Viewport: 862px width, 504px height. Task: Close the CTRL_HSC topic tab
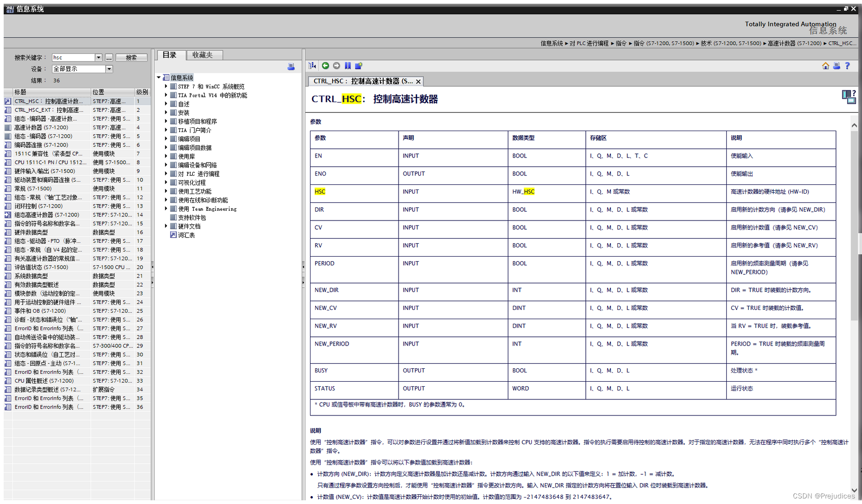point(418,82)
